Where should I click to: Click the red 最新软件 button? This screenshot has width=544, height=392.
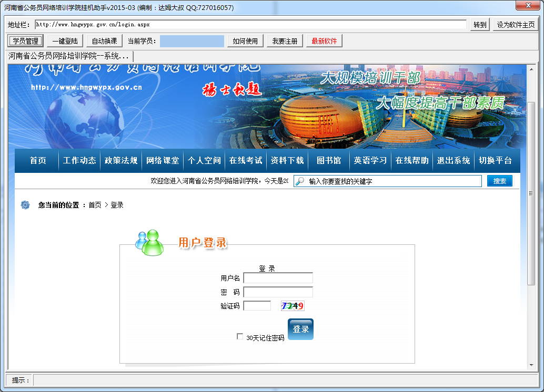tap(325, 41)
